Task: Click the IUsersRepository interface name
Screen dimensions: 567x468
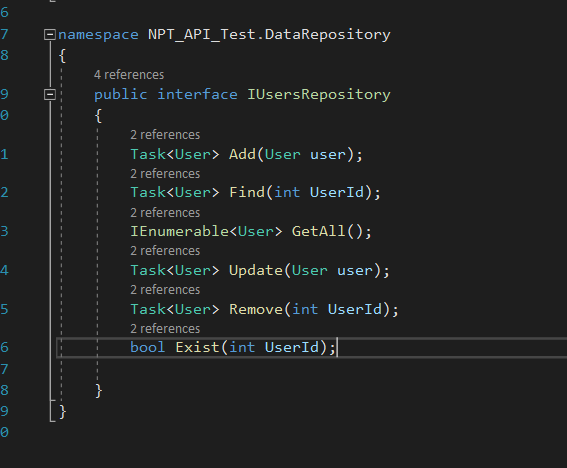Action: click(319, 94)
